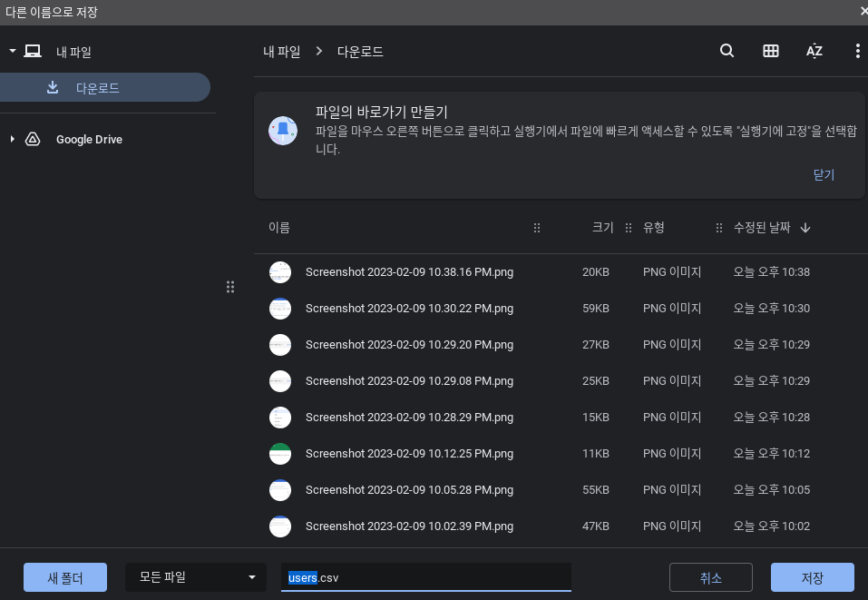Open the 모든 파일 file type dropdown
The image size is (868, 600).
coord(195,577)
